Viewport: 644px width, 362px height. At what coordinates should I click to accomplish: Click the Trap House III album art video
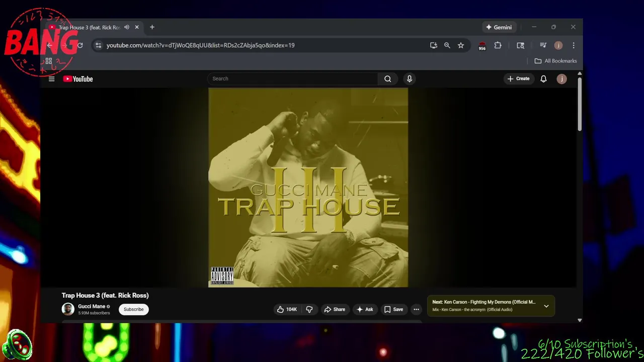click(308, 188)
